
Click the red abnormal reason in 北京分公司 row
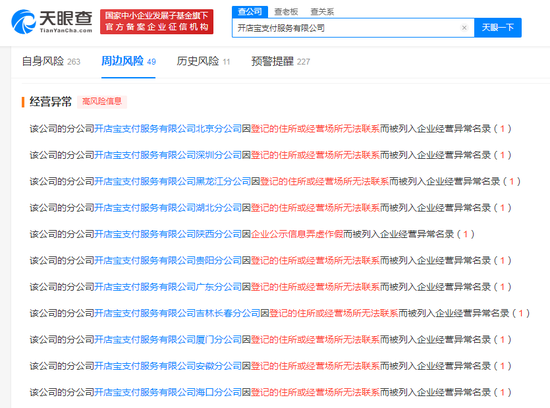click(x=315, y=129)
